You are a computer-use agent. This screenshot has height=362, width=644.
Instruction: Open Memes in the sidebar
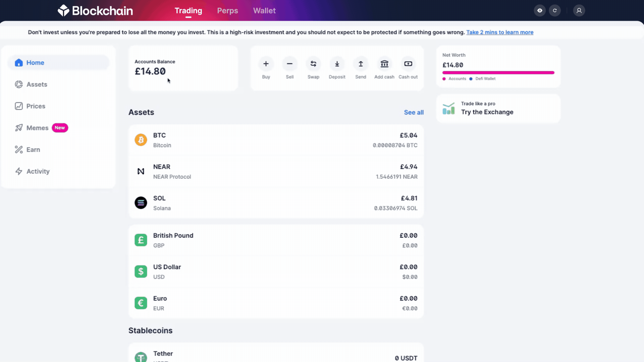tap(58, 128)
